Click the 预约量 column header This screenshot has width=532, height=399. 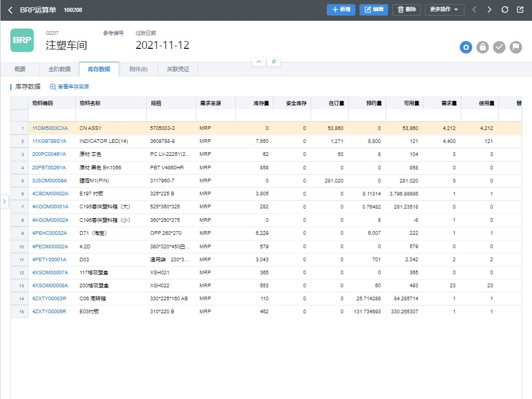click(367, 103)
